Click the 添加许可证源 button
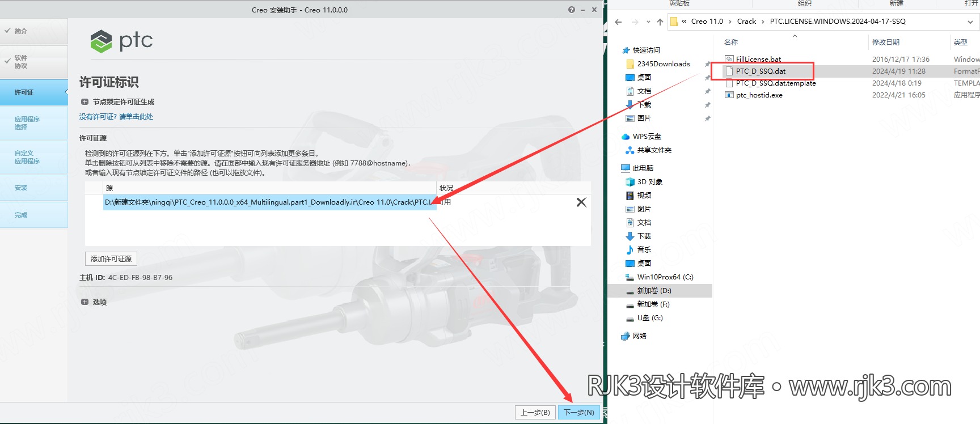Viewport: 980px width, 424px height. [111, 259]
